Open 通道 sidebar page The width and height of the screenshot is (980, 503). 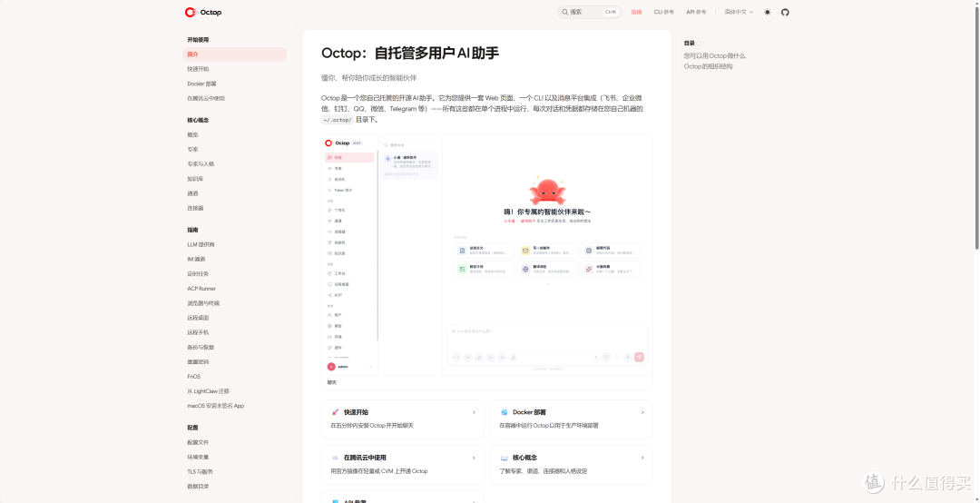192,193
